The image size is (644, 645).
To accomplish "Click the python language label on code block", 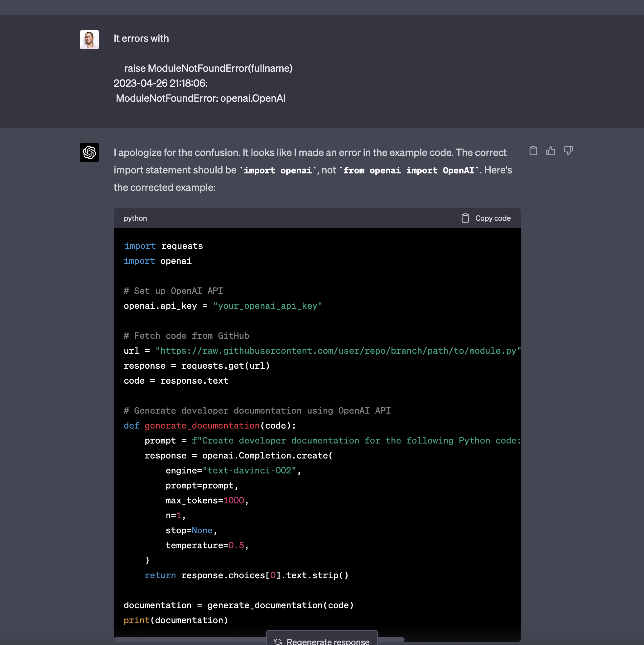I will click(x=135, y=218).
